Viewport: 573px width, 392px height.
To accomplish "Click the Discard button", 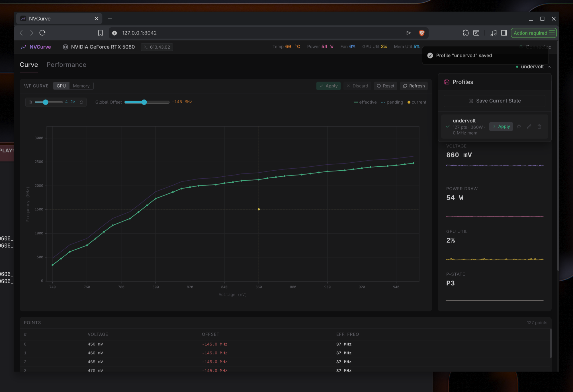I will point(357,86).
